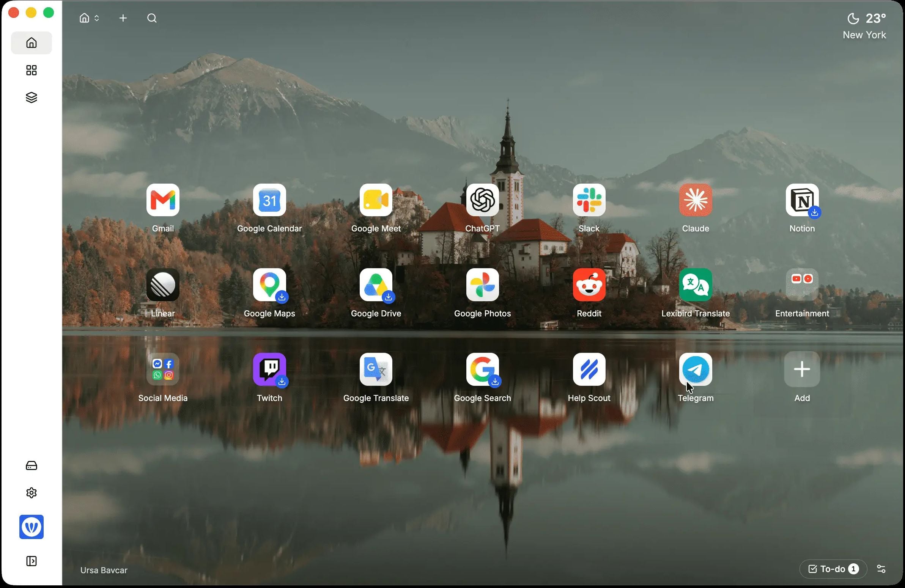Image resolution: width=905 pixels, height=588 pixels.
Task: Launch Google Calendar
Action: (x=269, y=200)
